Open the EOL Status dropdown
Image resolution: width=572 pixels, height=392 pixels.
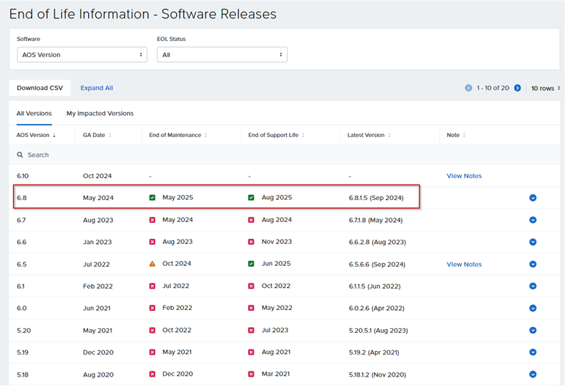221,55
